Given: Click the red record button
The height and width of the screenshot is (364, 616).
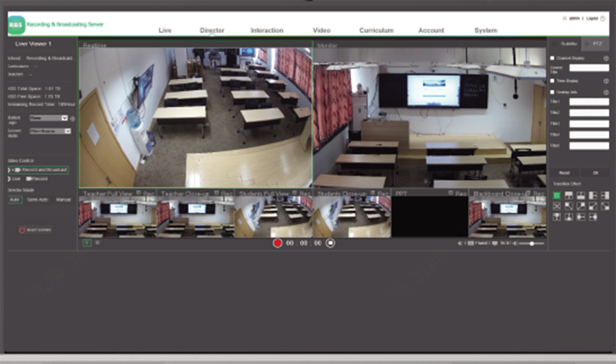Looking at the screenshot, I should pos(277,243).
